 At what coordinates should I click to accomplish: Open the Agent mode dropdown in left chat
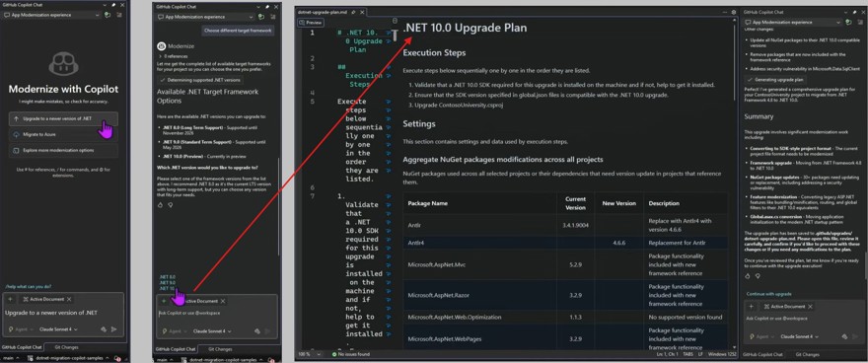22,328
